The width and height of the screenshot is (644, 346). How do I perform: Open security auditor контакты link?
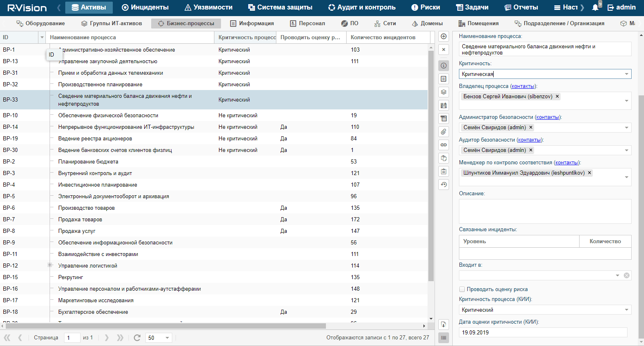point(530,140)
